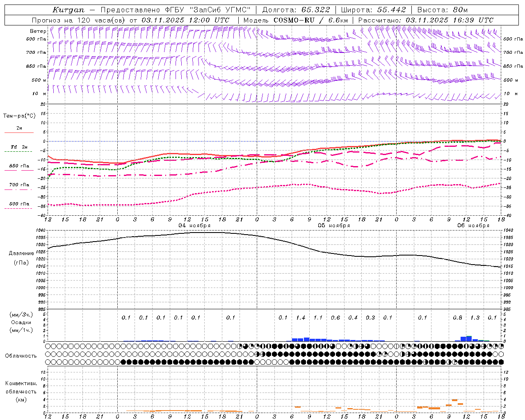Click the 1.4 precipitation total value

click(301, 317)
